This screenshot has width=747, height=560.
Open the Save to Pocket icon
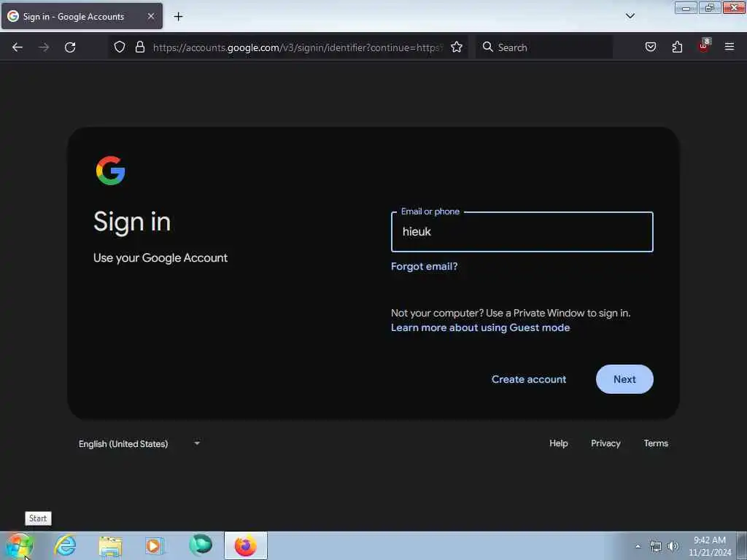click(x=650, y=47)
